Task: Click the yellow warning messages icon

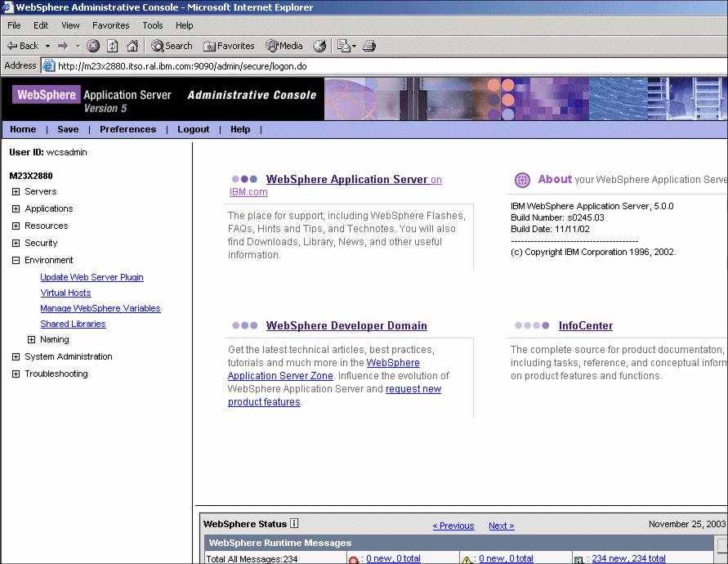Action: 467,560
